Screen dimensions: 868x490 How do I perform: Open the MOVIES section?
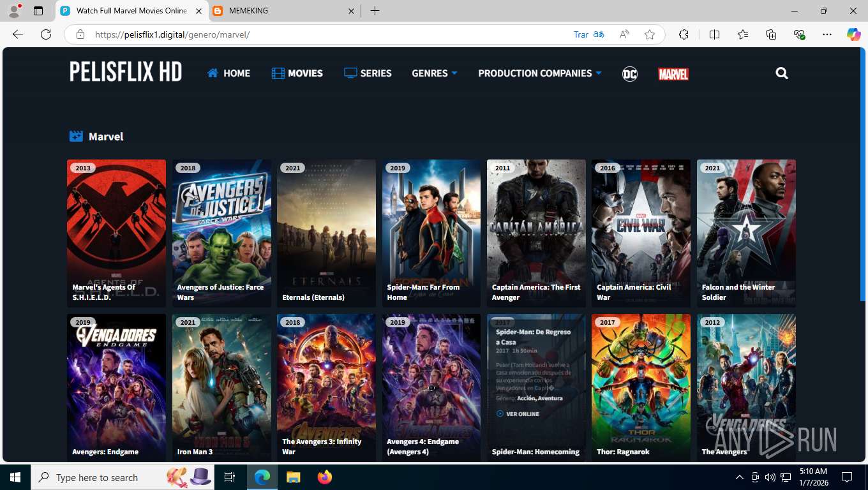(x=297, y=73)
